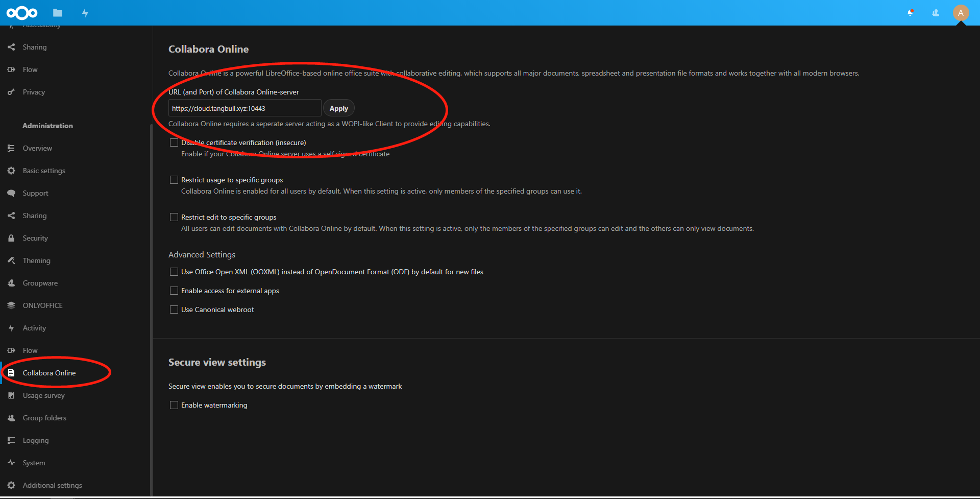980x499 pixels.
Task: Check Use Canonical webroot
Action: [x=174, y=310]
